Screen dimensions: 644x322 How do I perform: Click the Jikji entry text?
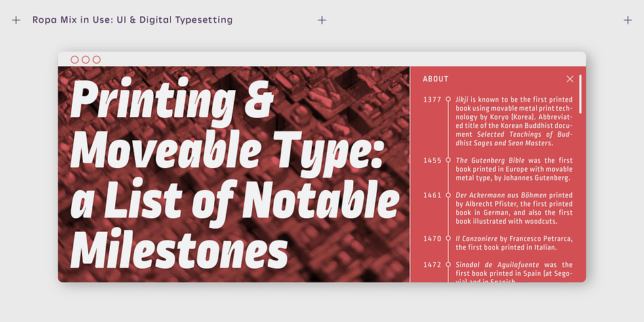pyautogui.click(x=514, y=121)
